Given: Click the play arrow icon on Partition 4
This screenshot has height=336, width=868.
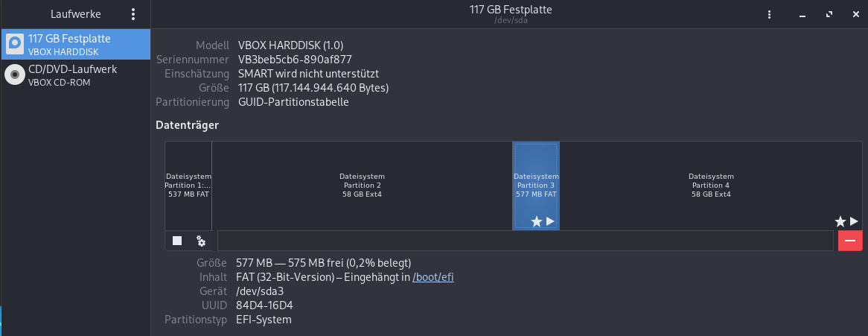Looking at the screenshot, I should [x=854, y=221].
